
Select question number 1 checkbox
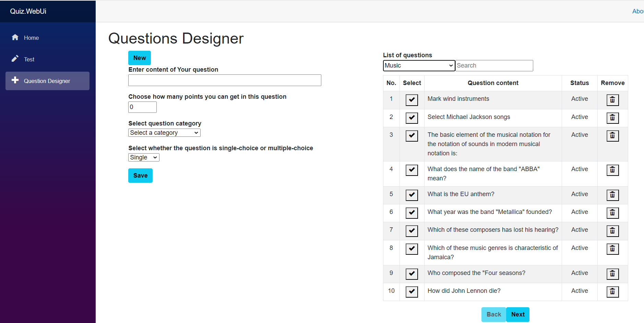coord(412,100)
